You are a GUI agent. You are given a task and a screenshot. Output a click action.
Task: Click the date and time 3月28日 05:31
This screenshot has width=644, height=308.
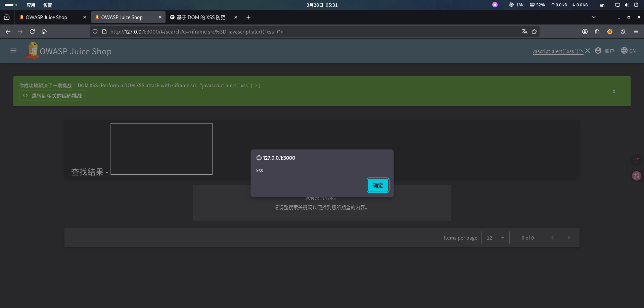pos(322,5)
